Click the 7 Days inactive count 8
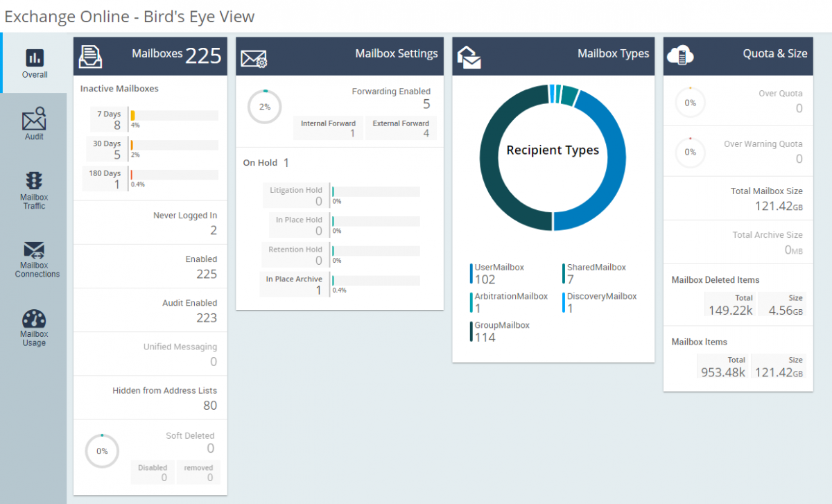Screen dimensions: 832x504 (x=117, y=125)
